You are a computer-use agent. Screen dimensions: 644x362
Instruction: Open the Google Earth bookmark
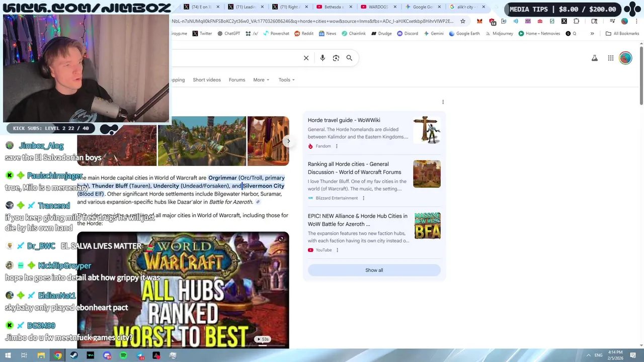(464, 34)
